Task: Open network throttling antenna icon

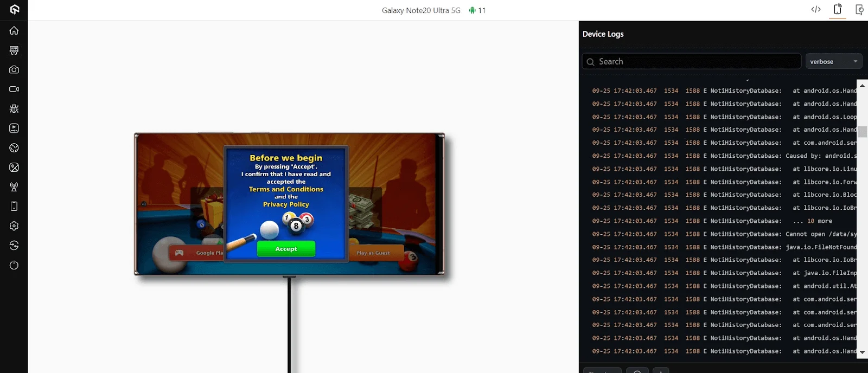Action: [14, 187]
